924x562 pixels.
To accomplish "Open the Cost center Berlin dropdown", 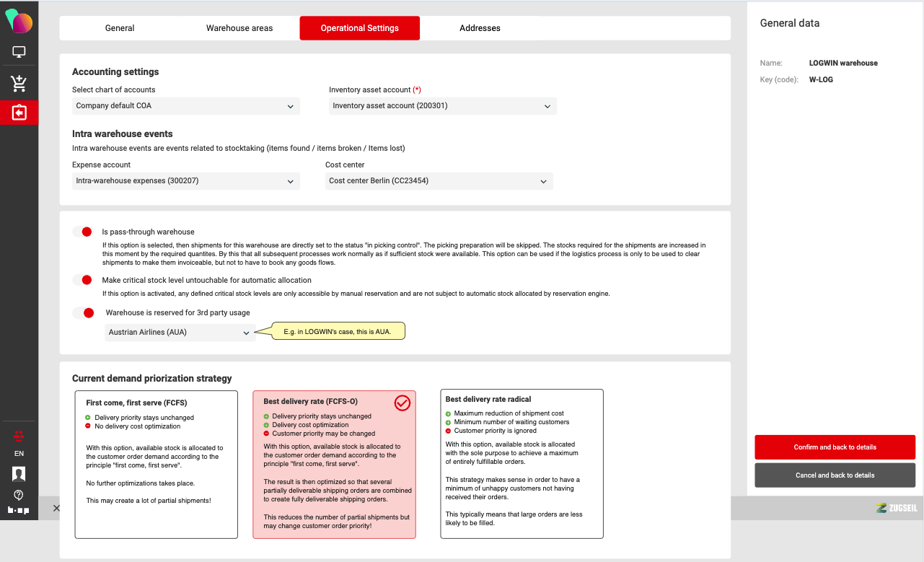I will pos(439,181).
